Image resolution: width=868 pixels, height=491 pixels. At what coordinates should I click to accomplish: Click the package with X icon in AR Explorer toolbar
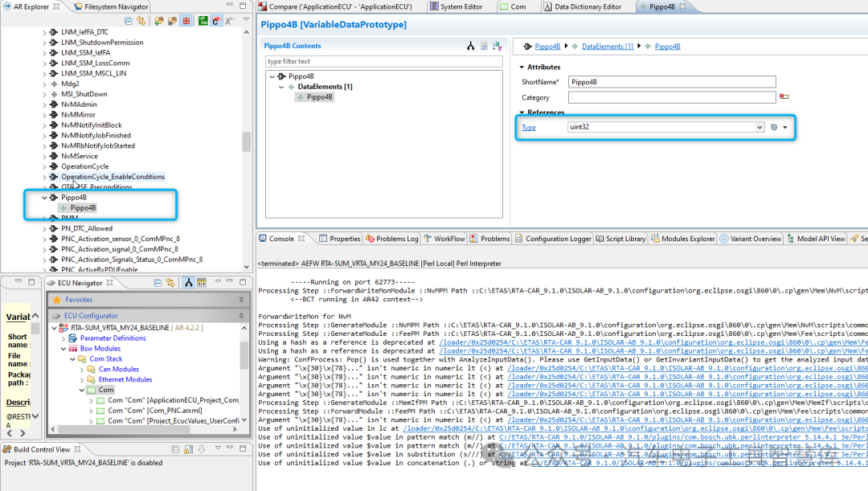(x=173, y=20)
